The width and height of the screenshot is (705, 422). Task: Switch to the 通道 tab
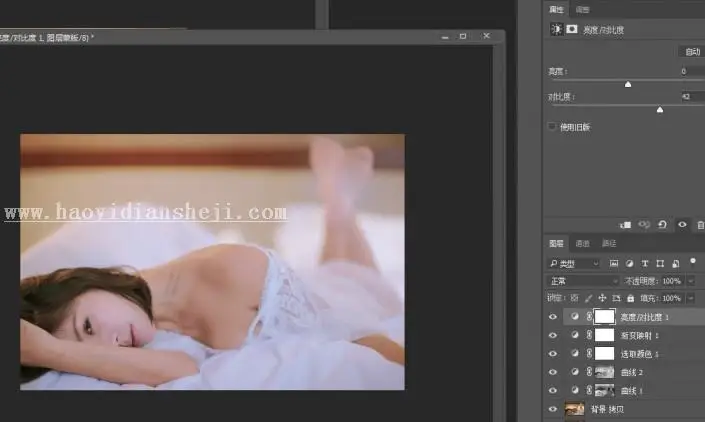pos(582,243)
